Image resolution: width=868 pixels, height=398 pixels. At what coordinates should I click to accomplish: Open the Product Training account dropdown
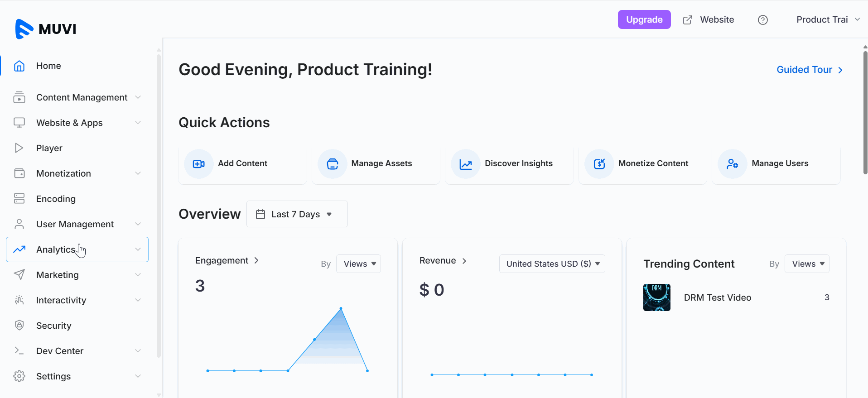[x=828, y=20]
